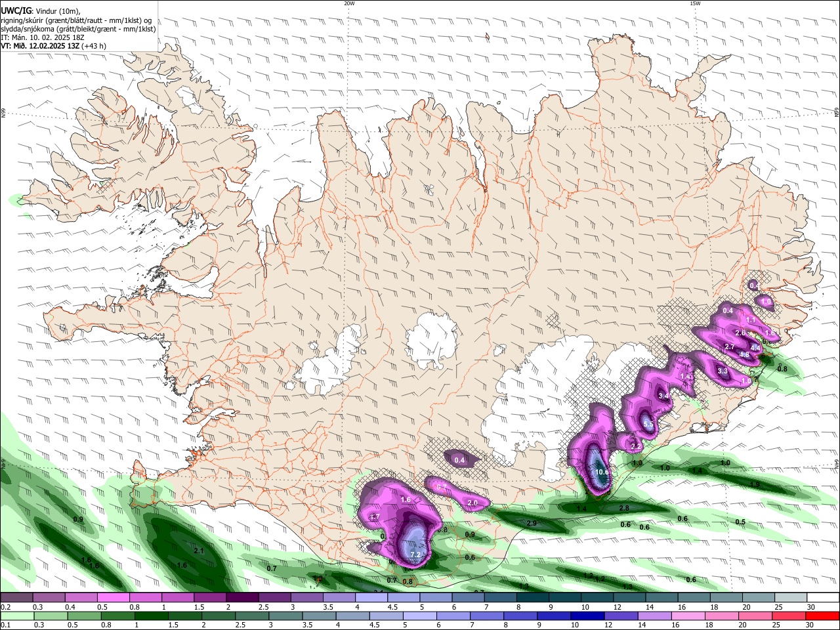Click the 1.9 rain value over the sea
Screen dimensions: 840x630
[x=755, y=484]
